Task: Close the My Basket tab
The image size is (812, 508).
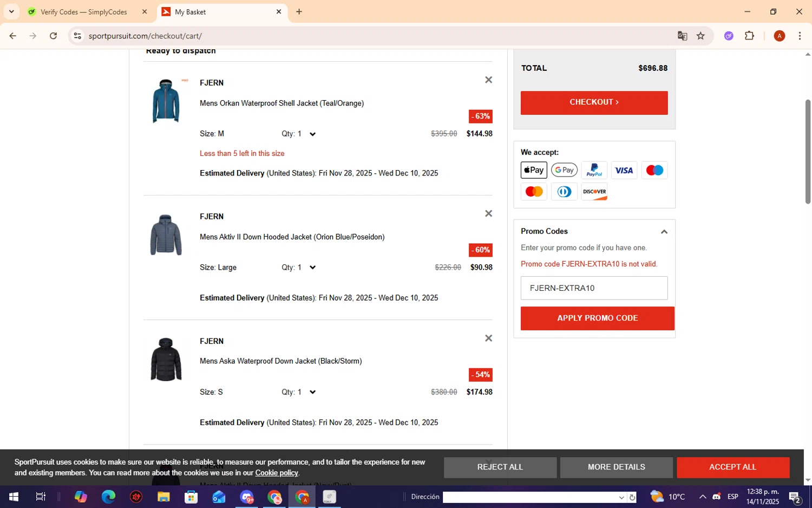Action: (279, 11)
